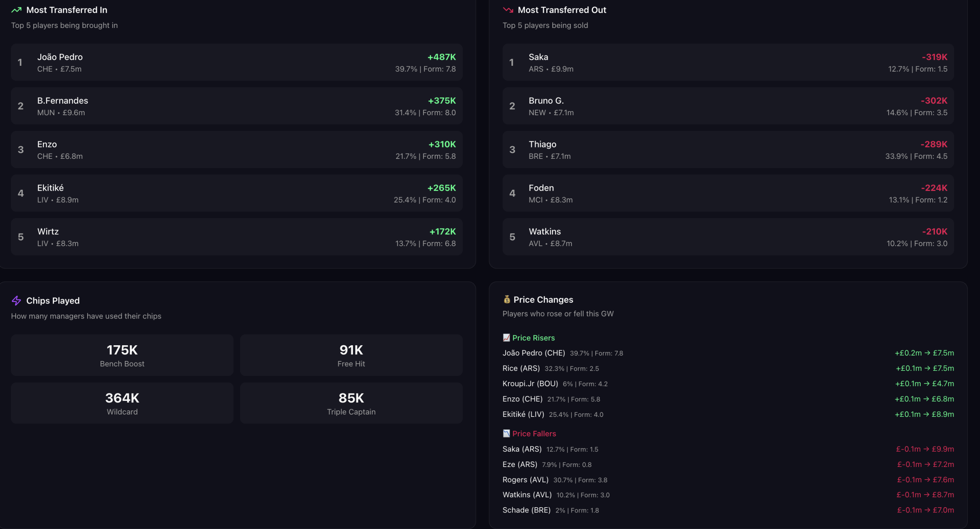Click the Wildcard chip card

122,403
